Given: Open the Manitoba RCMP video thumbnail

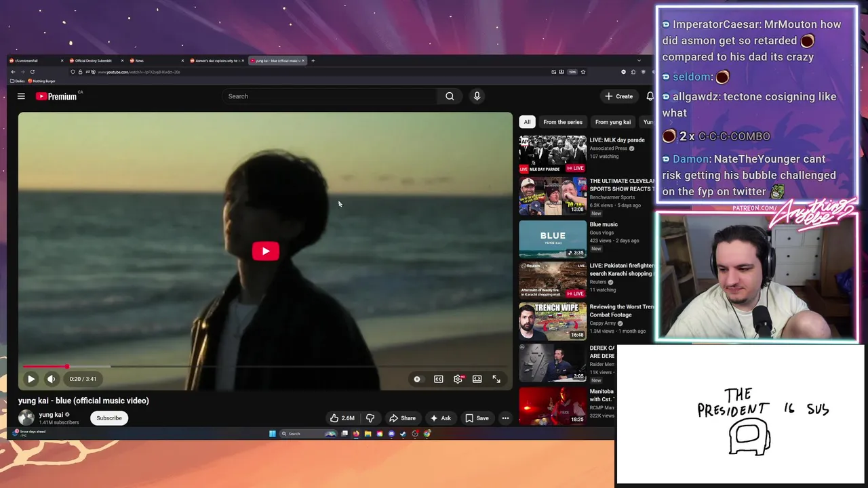Looking at the screenshot, I should click(553, 405).
